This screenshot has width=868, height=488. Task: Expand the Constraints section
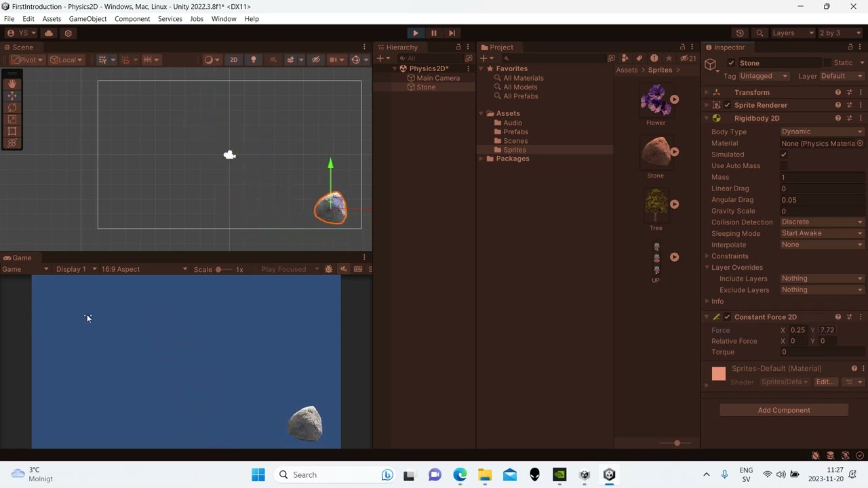point(707,256)
